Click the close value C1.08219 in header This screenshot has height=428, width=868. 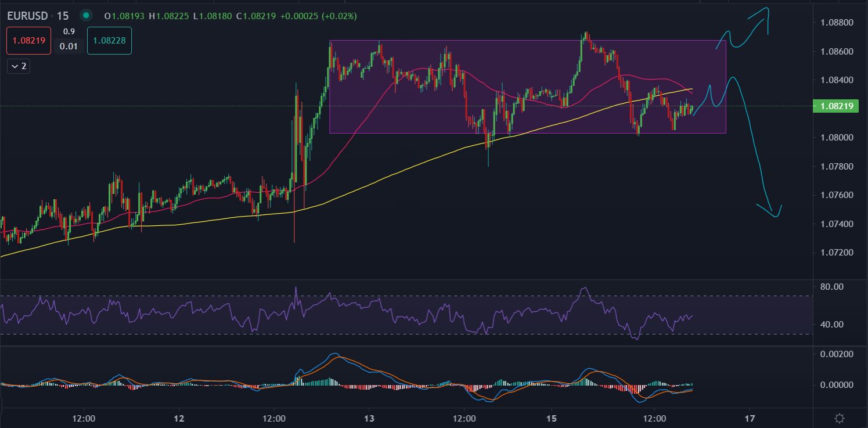tap(257, 16)
